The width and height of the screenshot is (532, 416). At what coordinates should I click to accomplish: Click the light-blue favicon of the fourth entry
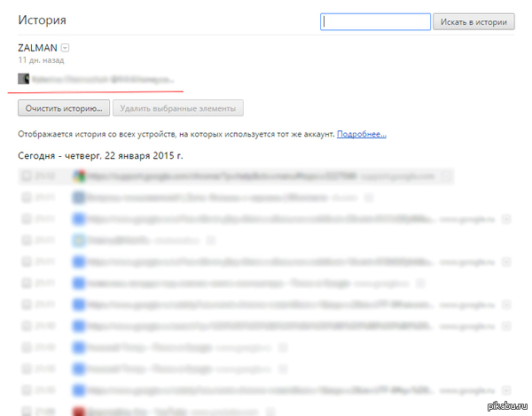79,240
